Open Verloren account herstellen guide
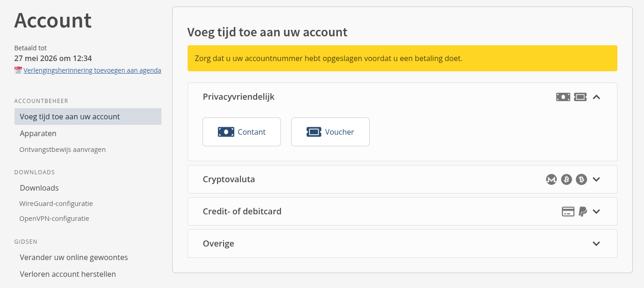The height and width of the screenshot is (288, 644). tap(68, 274)
